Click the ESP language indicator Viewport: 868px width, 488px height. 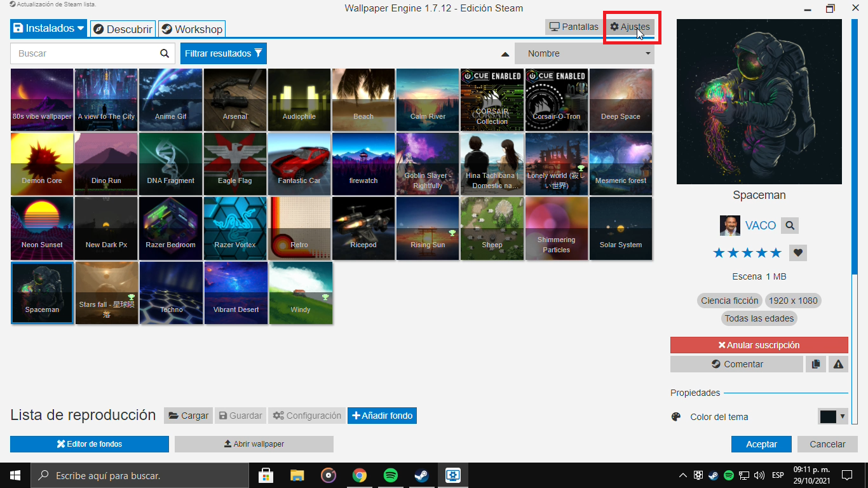pyautogui.click(x=778, y=475)
